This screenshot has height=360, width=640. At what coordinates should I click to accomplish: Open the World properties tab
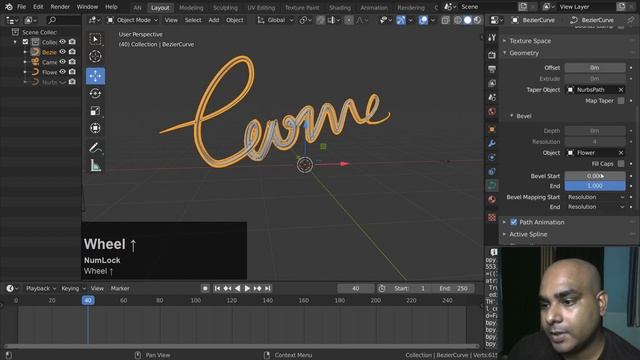point(492,111)
